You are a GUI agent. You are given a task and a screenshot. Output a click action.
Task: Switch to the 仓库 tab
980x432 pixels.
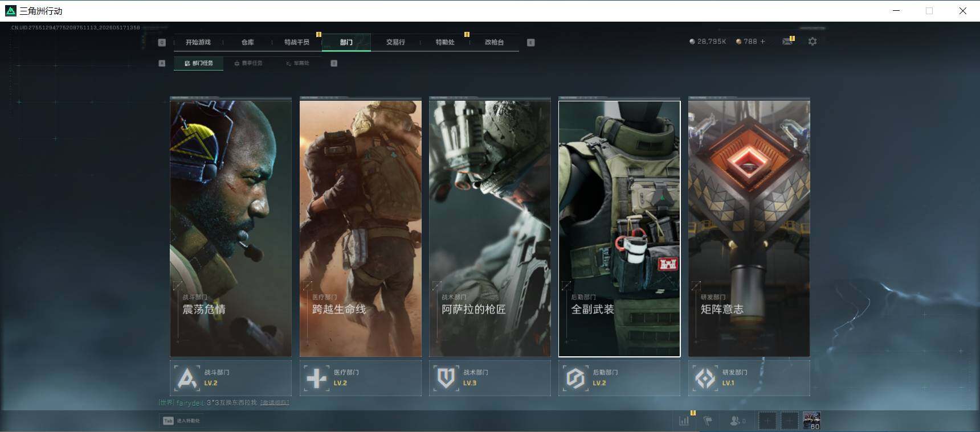(x=247, y=42)
